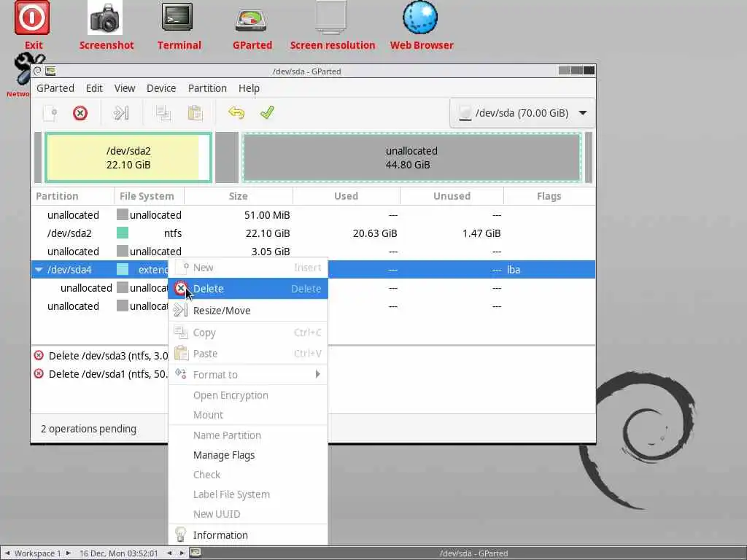747x560 pixels.
Task: Open the Screenshot camera icon
Action: click(x=105, y=18)
